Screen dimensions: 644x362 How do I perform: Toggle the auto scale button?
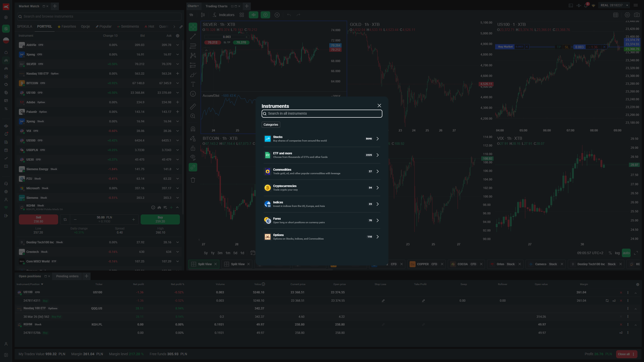click(x=626, y=253)
